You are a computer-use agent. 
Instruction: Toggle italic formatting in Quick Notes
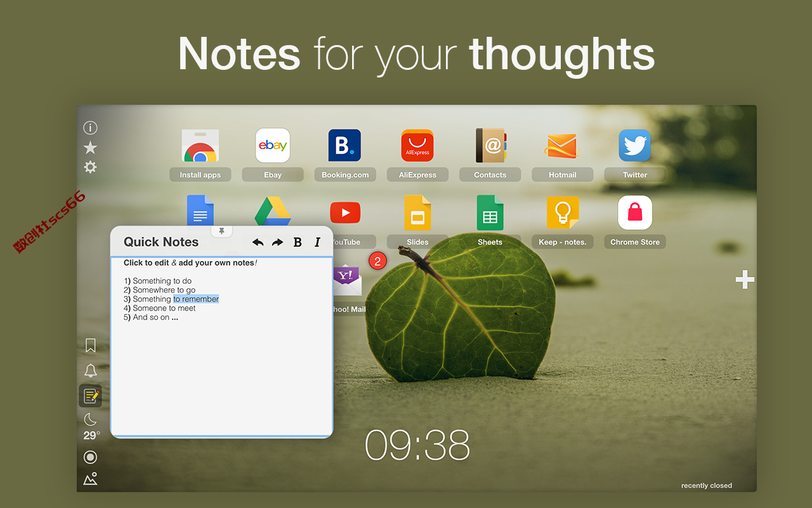pyautogui.click(x=317, y=242)
